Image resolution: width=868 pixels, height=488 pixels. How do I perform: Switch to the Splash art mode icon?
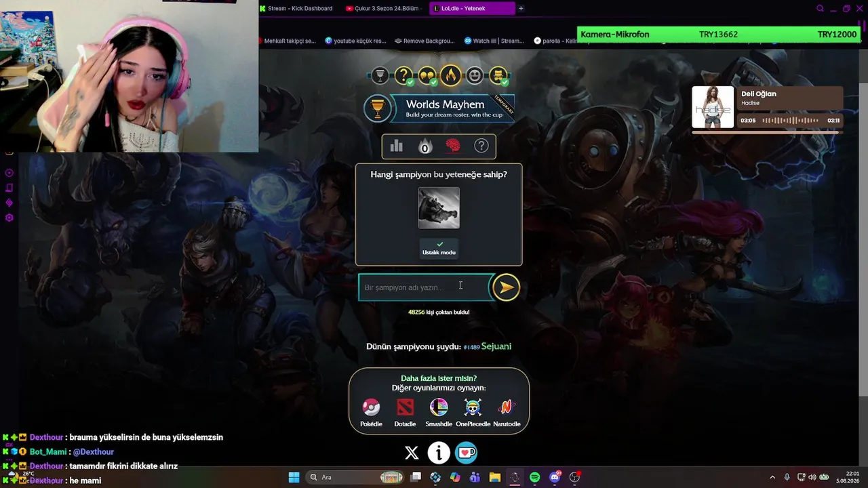pos(498,75)
